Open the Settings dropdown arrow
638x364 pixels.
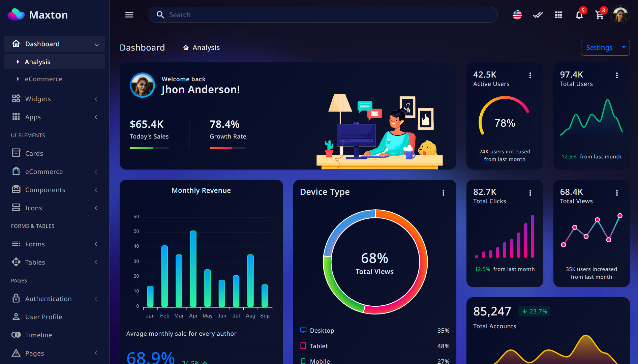(x=624, y=48)
